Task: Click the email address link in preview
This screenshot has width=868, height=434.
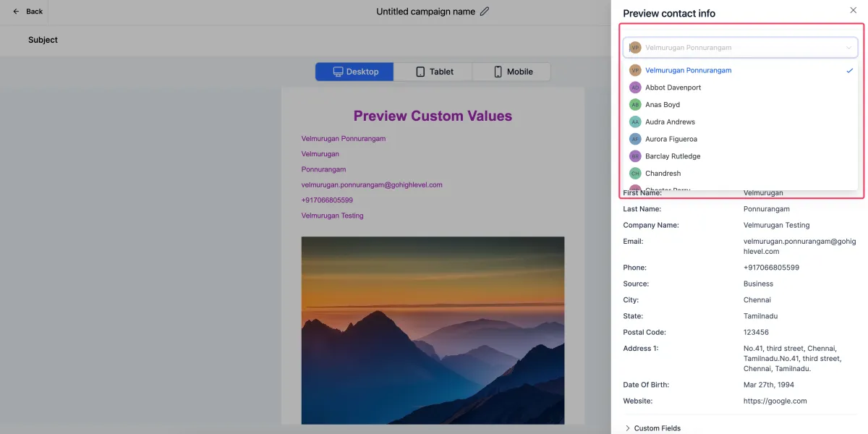Action: pos(372,184)
